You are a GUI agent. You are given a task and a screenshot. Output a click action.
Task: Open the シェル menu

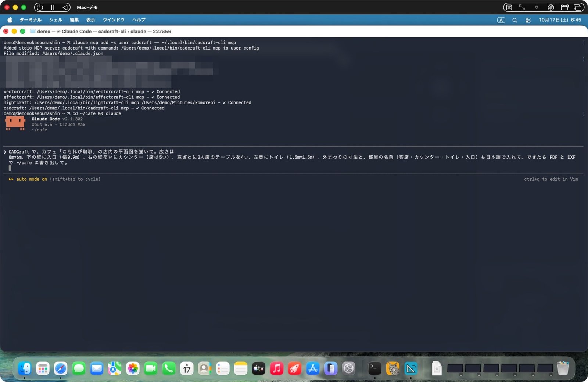click(x=56, y=20)
